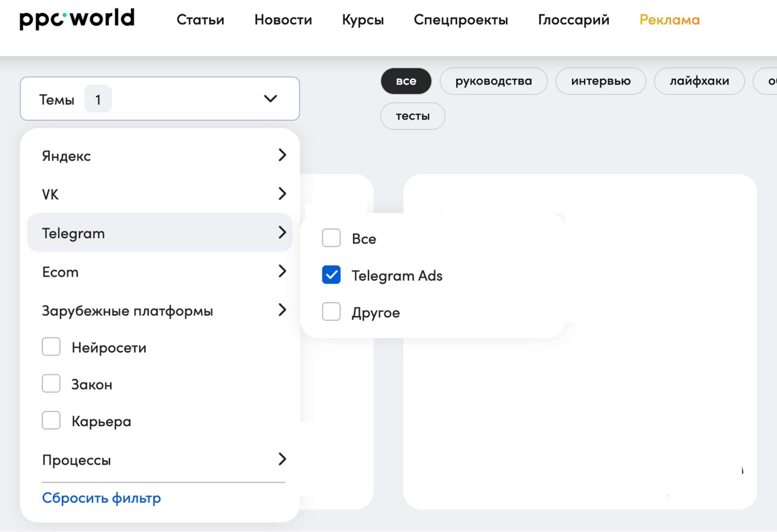Go to the Глоссарий page

[573, 20]
